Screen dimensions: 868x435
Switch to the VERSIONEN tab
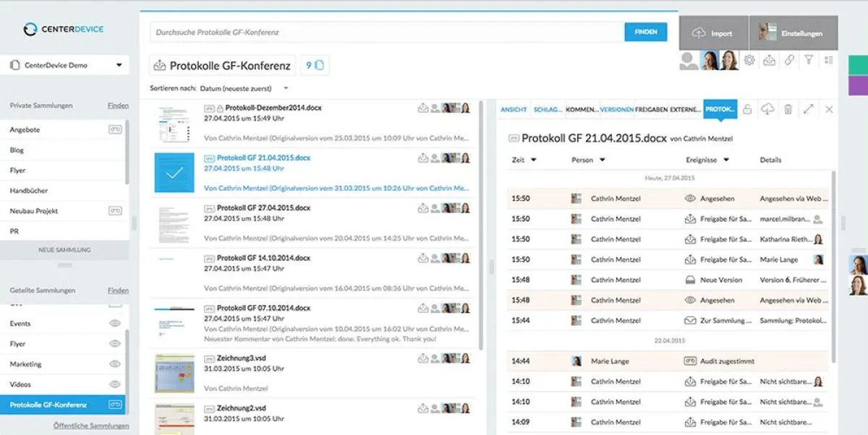pyautogui.click(x=614, y=109)
